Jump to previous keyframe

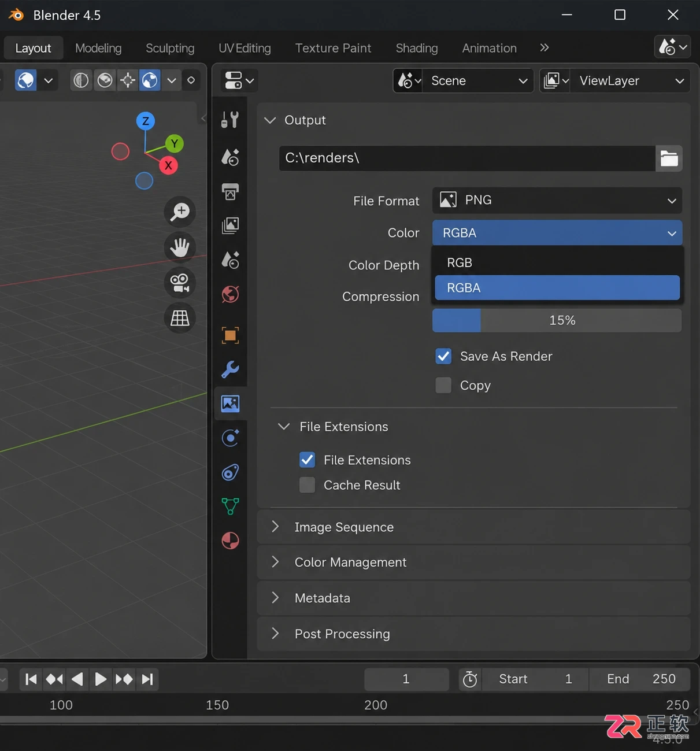click(x=54, y=679)
